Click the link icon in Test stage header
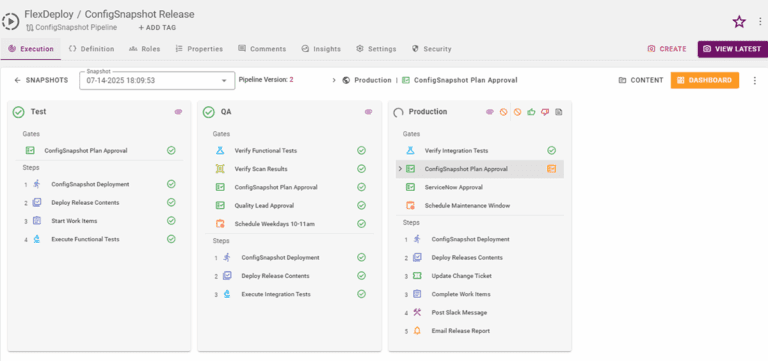Screen dimensions: 768x361 [178, 112]
